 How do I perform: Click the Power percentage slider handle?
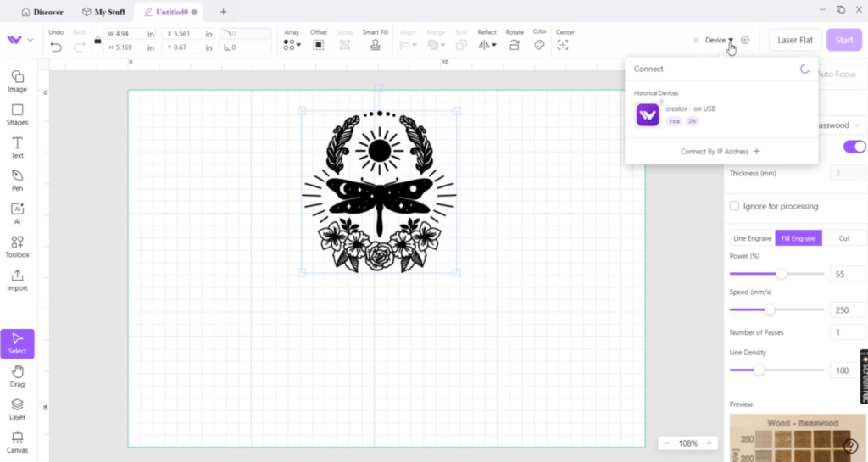(x=782, y=274)
